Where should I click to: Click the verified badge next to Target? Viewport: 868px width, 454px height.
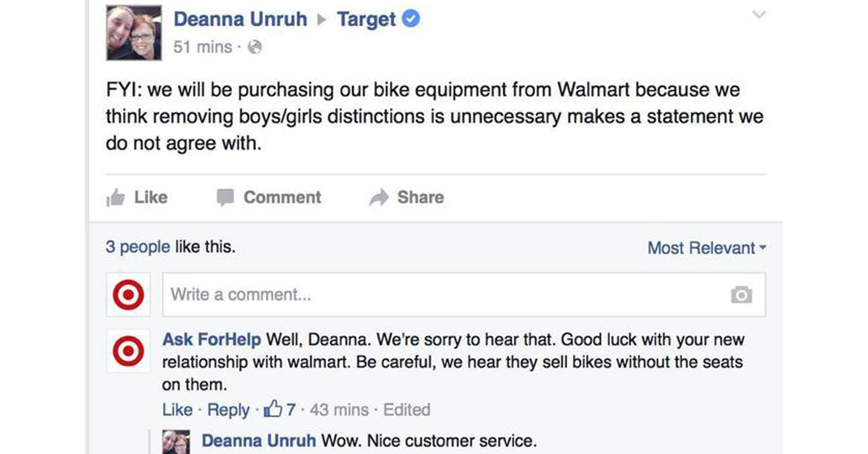[x=410, y=20]
